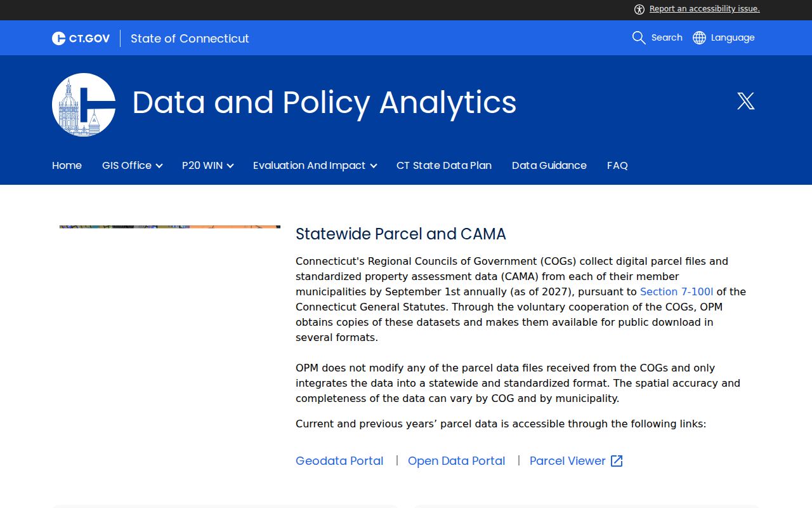The width and height of the screenshot is (812, 508).
Task: Open the X (Twitter) social icon
Action: [746, 101]
